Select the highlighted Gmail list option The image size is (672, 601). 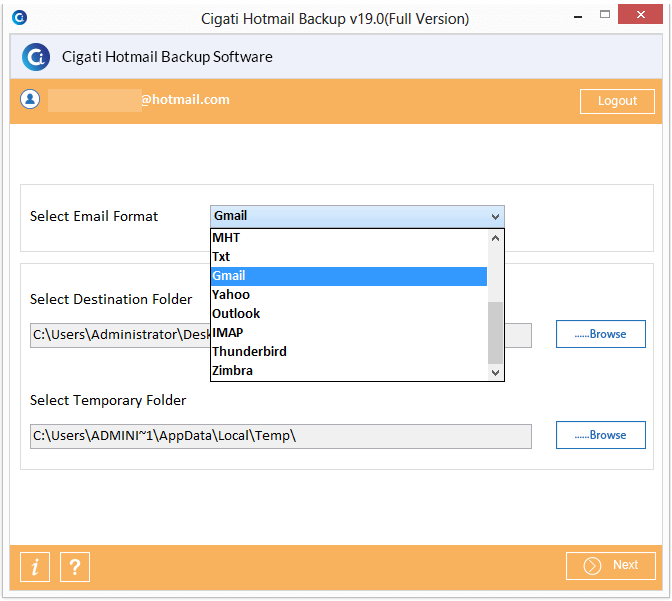coord(349,276)
